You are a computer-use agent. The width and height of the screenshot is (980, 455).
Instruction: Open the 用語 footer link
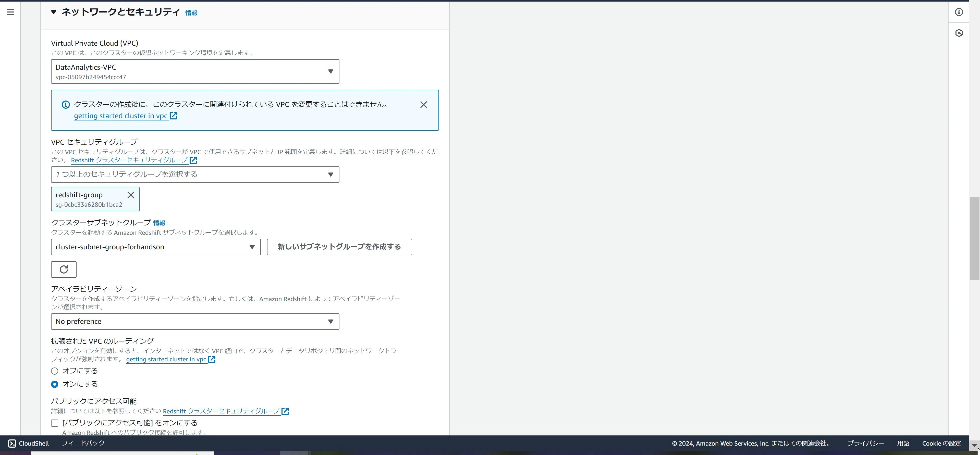pyautogui.click(x=903, y=443)
